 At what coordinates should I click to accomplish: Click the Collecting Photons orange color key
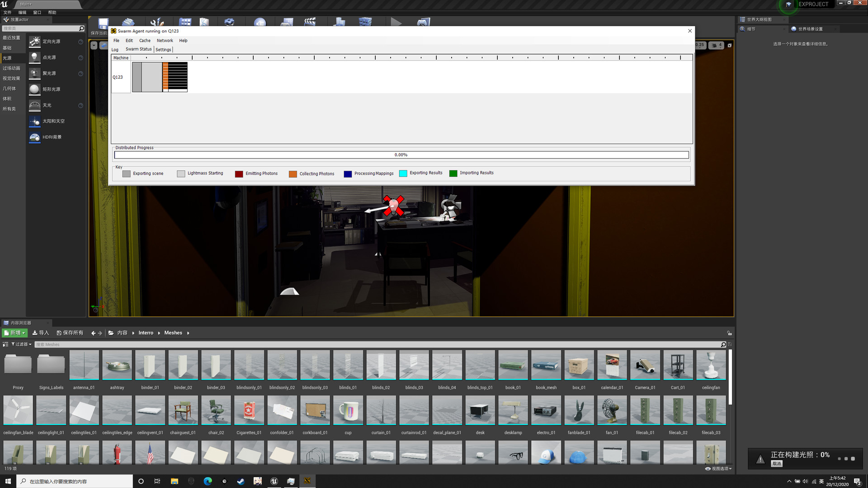[293, 174]
